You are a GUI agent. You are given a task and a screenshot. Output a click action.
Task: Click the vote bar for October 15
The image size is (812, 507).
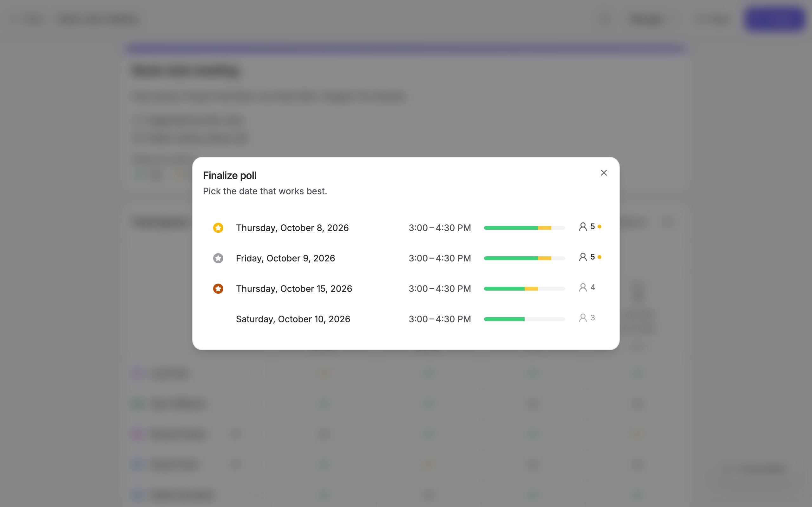tap(524, 289)
